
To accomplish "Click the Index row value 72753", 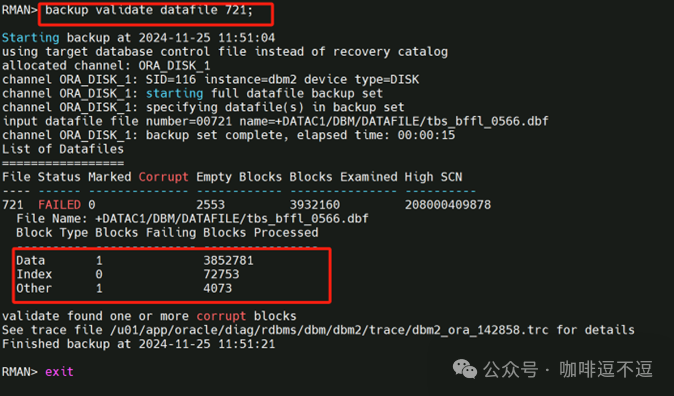I will (x=221, y=274).
